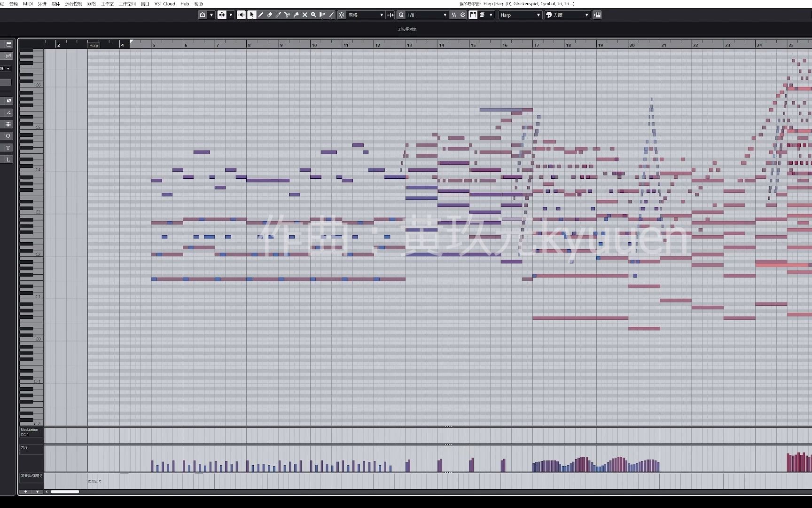Click the bow-tie icon in left panel
Image resolution: width=812 pixels, height=508 pixels.
[8, 56]
